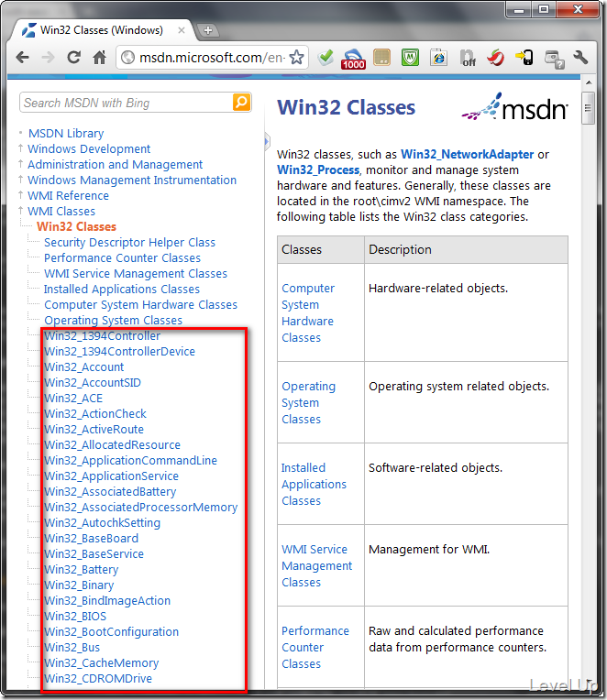This screenshot has width=607, height=700.
Task: Open WMI Service Management Classes in the tree
Action: (136, 274)
